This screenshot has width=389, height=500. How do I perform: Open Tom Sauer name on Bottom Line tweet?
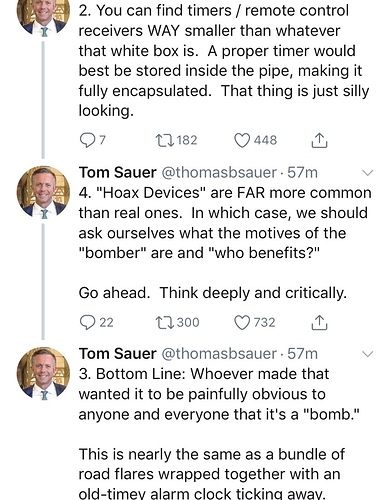117,354
